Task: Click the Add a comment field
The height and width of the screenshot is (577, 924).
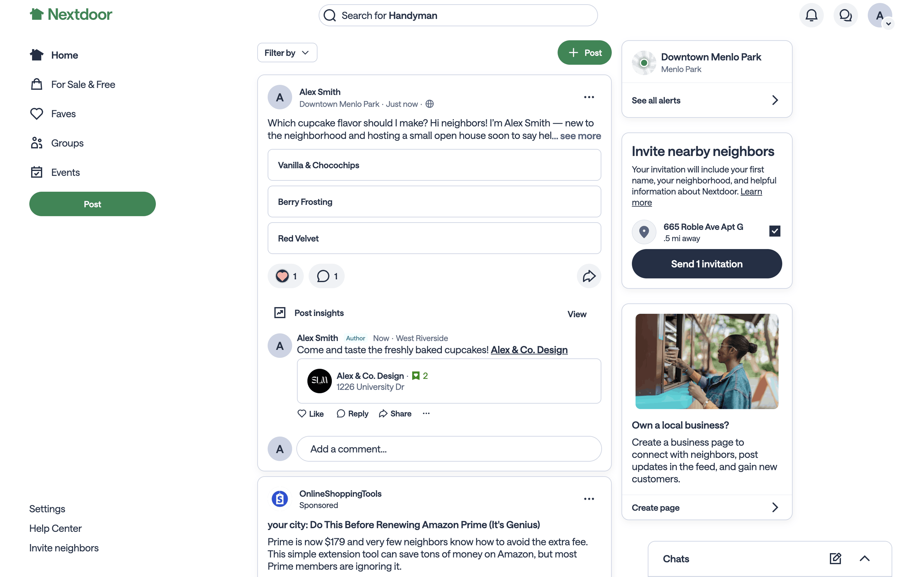Action: pos(449,449)
